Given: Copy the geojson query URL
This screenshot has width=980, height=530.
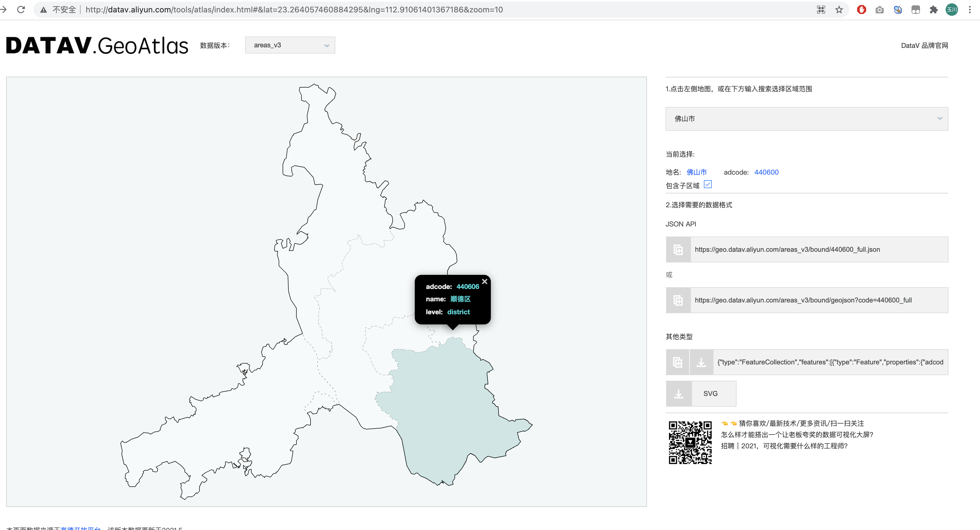Looking at the screenshot, I should point(678,300).
